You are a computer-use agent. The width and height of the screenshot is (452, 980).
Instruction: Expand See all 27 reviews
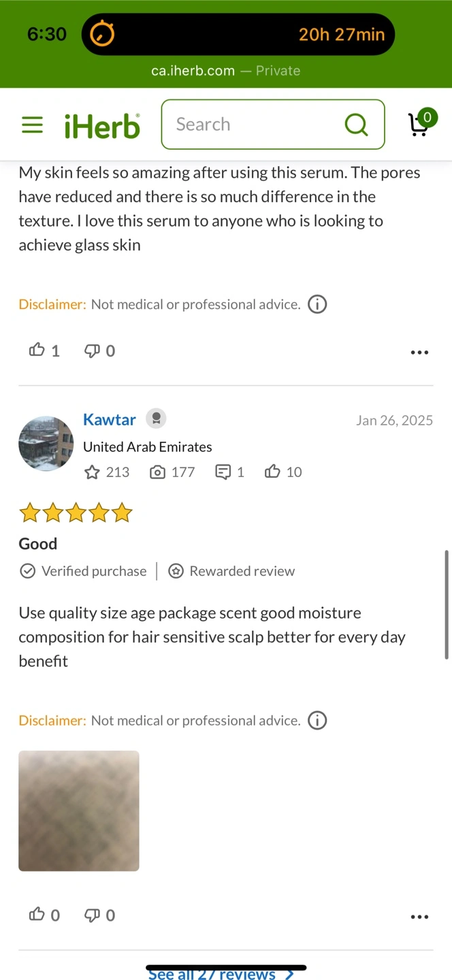pos(221,974)
